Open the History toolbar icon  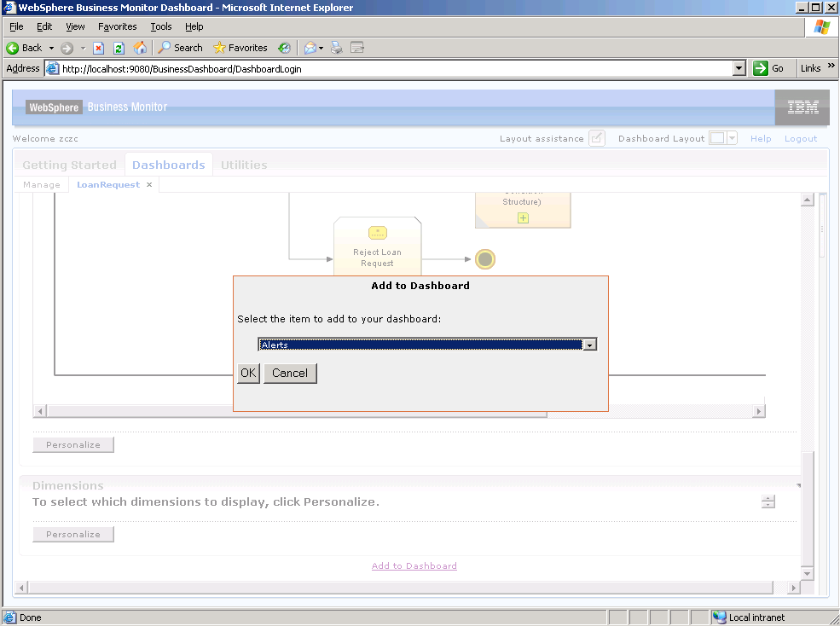point(284,49)
